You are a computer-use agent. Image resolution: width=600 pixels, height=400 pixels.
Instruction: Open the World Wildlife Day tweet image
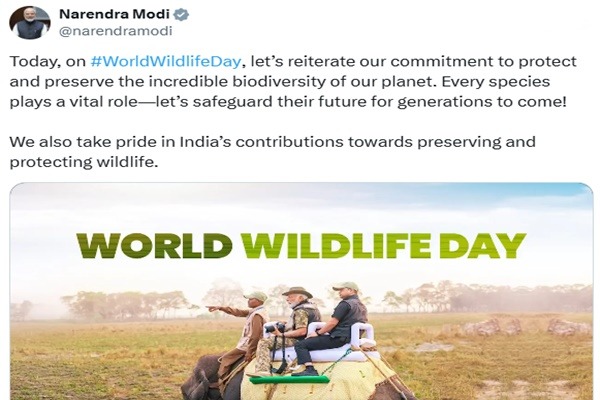301,292
